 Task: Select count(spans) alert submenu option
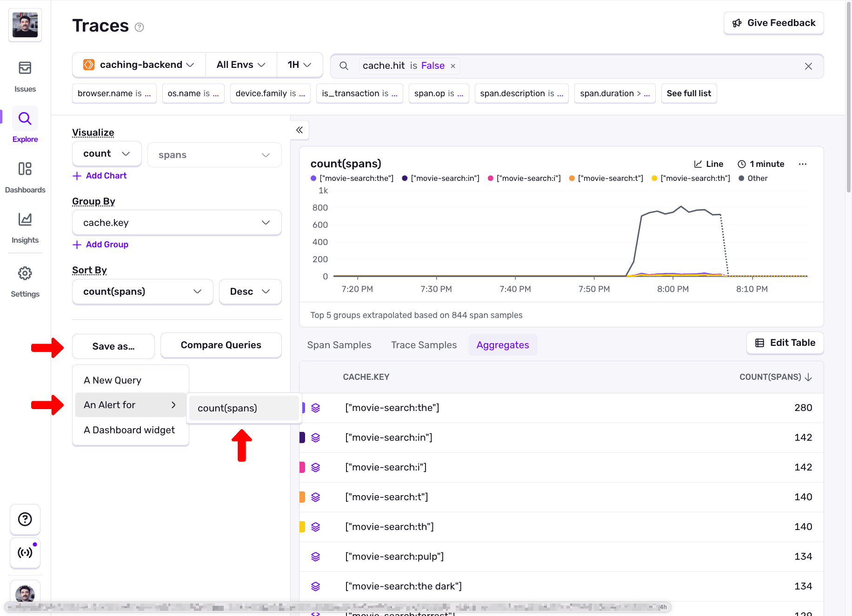point(244,408)
